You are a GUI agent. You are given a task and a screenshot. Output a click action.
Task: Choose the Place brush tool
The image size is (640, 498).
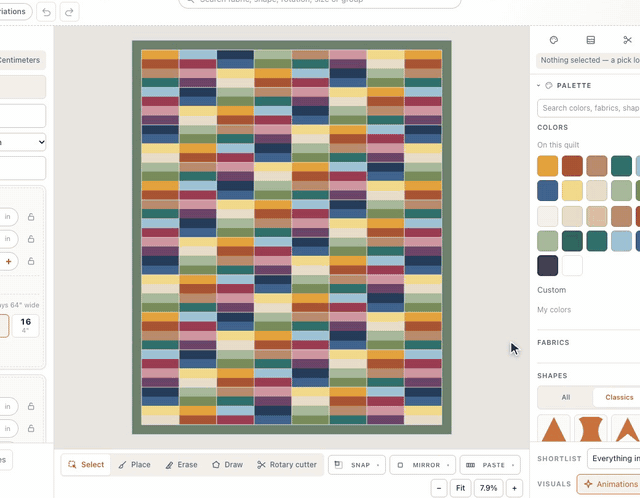(134, 465)
